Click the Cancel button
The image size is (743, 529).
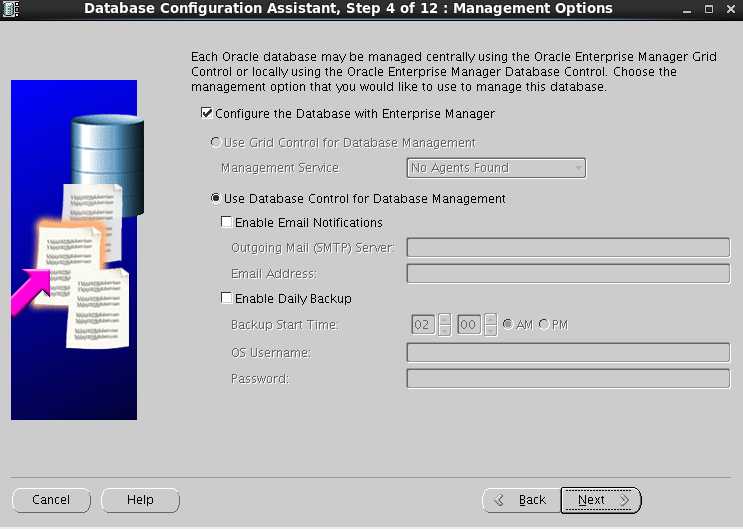coord(51,500)
